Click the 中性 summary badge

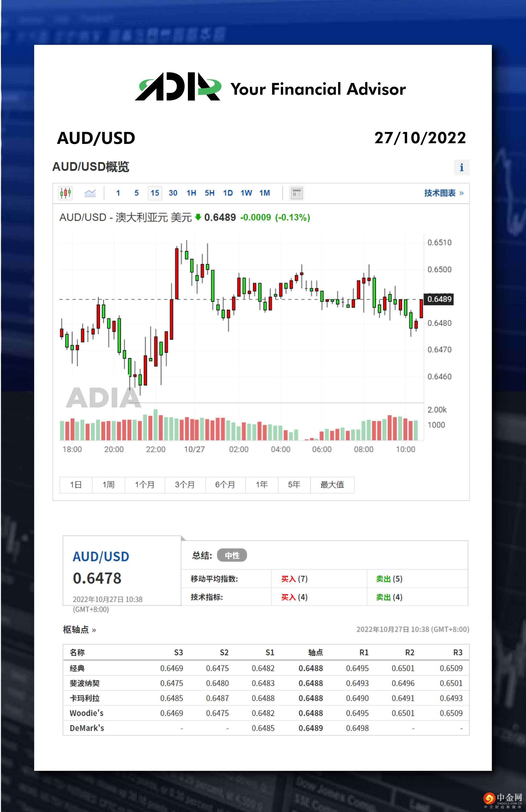pos(232,555)
